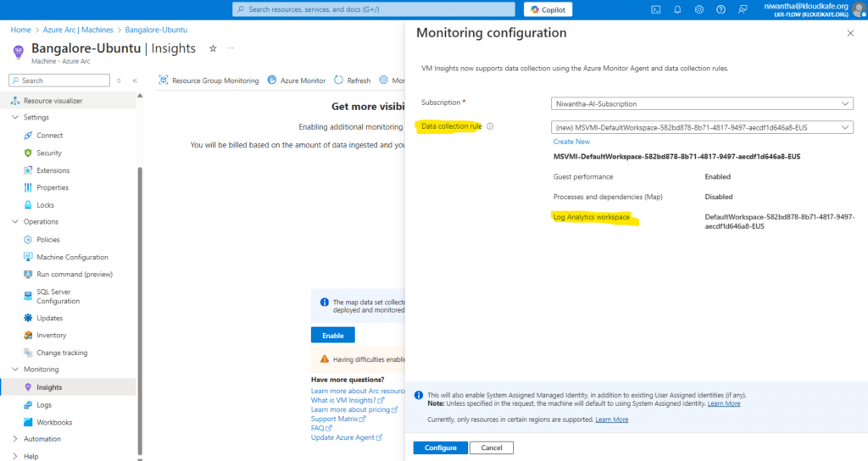
Task: Open Cloud Shell from the top bar
Action: (655, 10)
